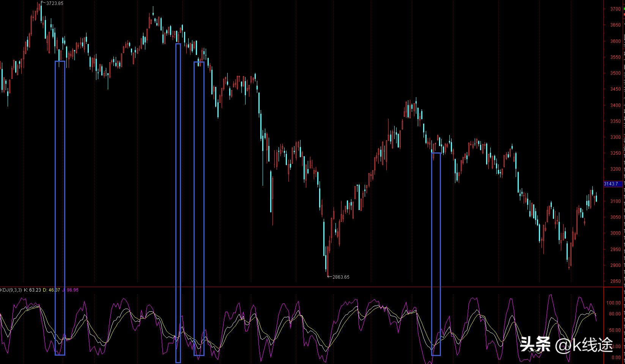Click the 3700 price axis label

[x=616, y=9]
